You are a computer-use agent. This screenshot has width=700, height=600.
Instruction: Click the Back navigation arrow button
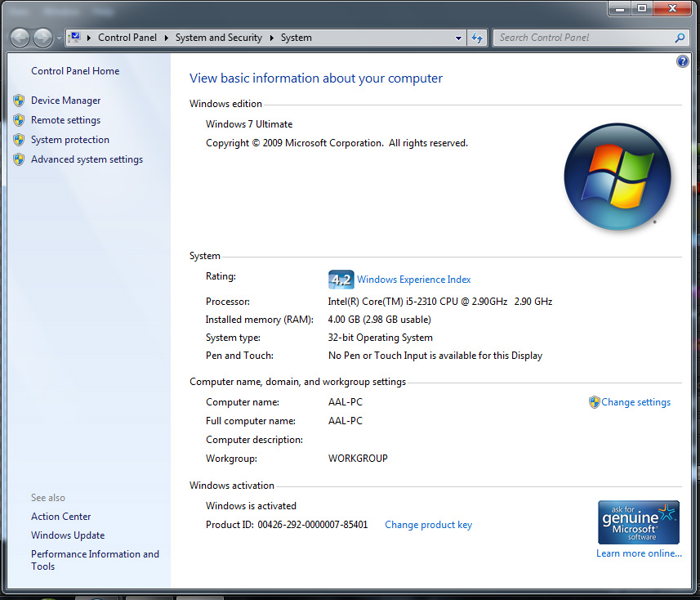coord(20,38)
